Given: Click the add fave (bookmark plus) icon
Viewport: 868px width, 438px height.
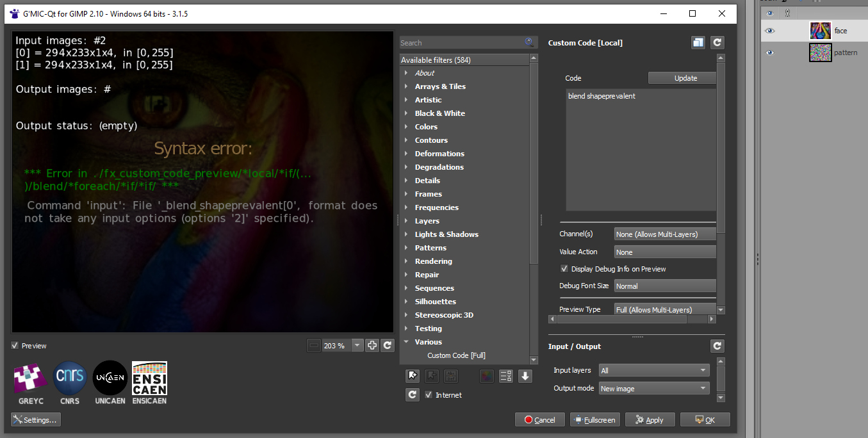Looking at the screenshot, I should click(x=413, y=376).
